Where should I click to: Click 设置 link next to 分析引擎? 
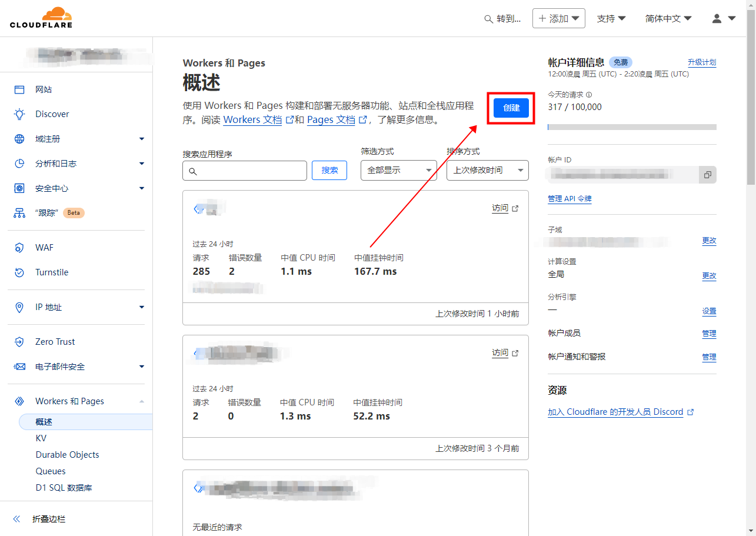tap(709, 311)
